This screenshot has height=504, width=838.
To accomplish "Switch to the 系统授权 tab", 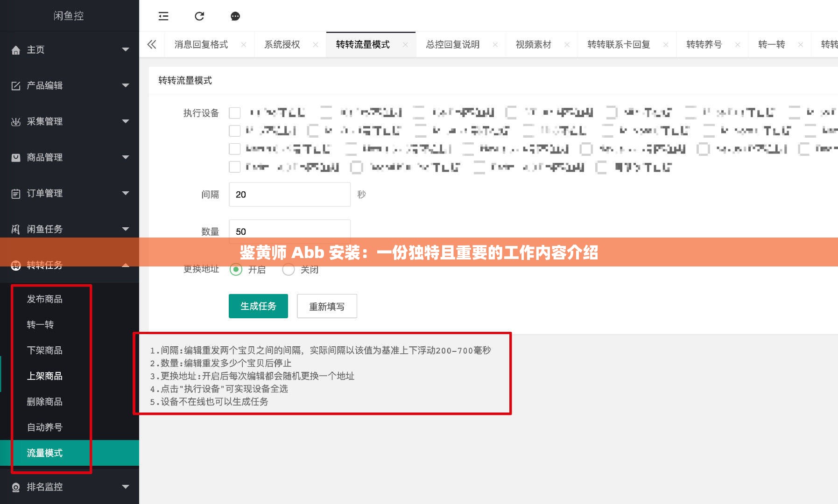I will point(282,44).
